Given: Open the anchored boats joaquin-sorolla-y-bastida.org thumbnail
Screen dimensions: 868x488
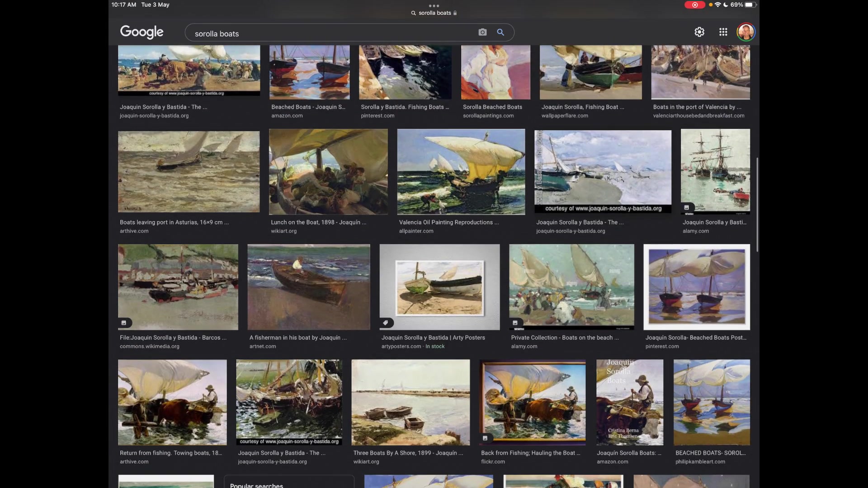Looking at the screenshot, I should (x=289, y=403).
